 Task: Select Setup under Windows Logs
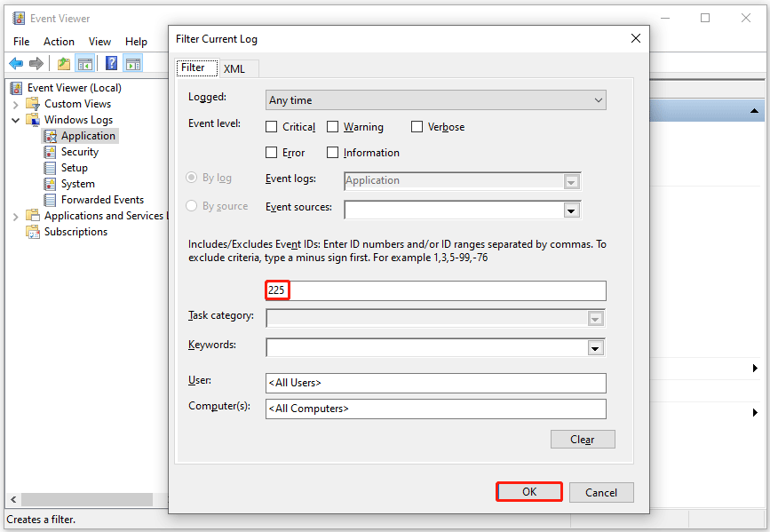click(x=74, y=168)
